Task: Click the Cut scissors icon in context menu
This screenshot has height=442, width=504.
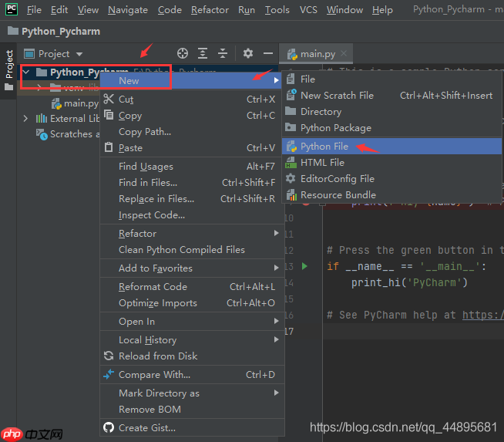Action: point(109,99)
